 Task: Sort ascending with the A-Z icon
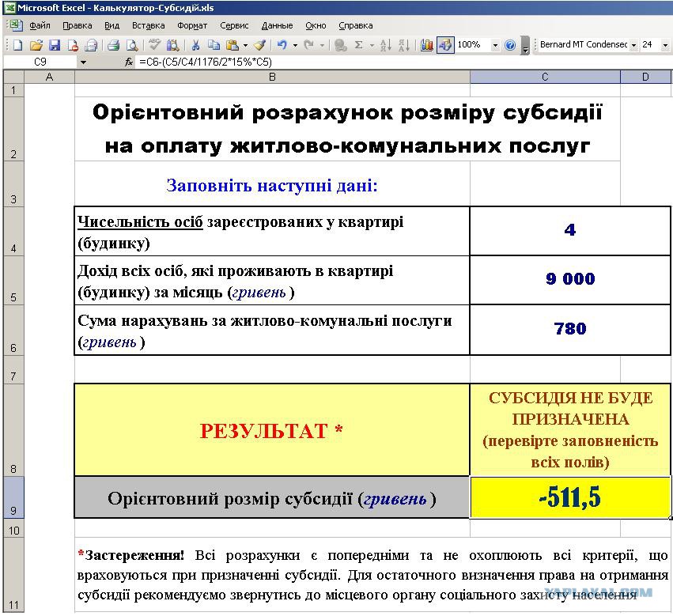(385, 45)
